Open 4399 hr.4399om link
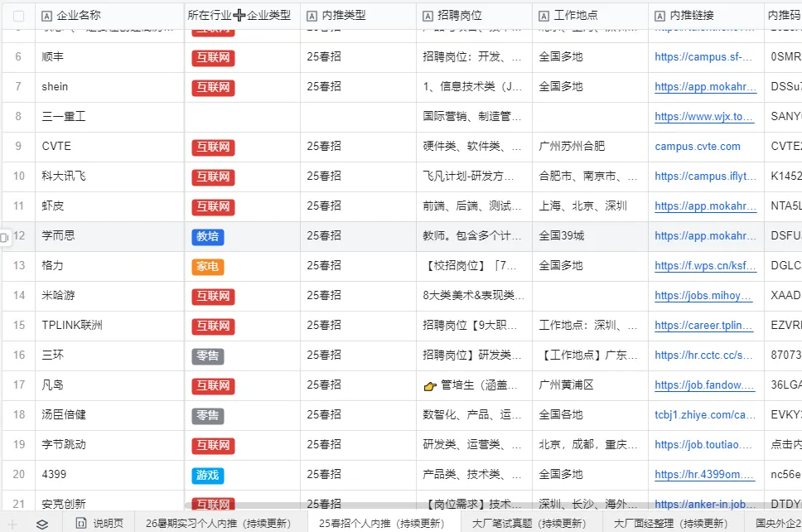The width and height of the screenshot is (802, 532). coord(704,475)
